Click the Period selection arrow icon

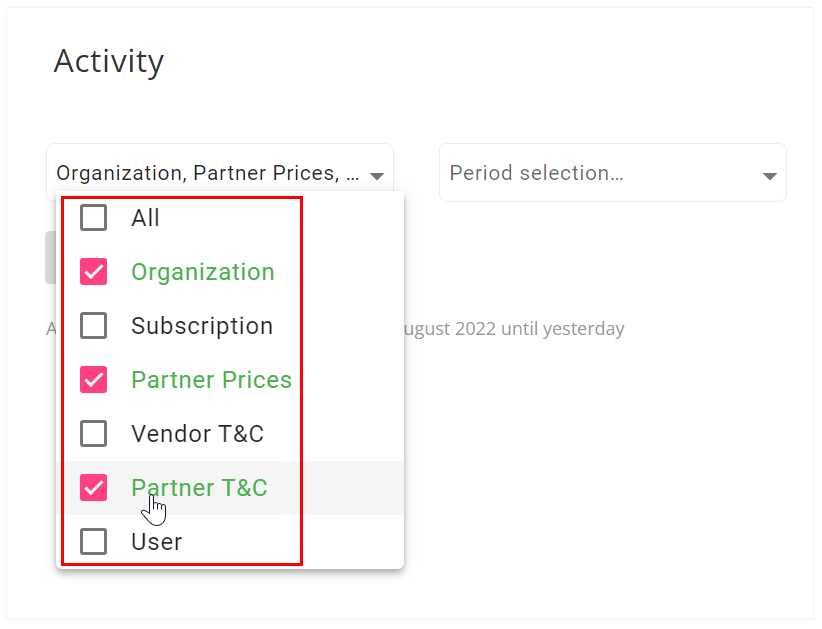tap(770, 176)
